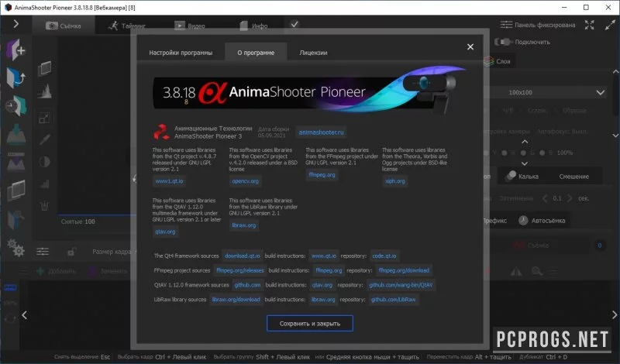Screen dimensions: 620x364
Task: Switch to Настройки программы tab
Action: tap(181, 52)
